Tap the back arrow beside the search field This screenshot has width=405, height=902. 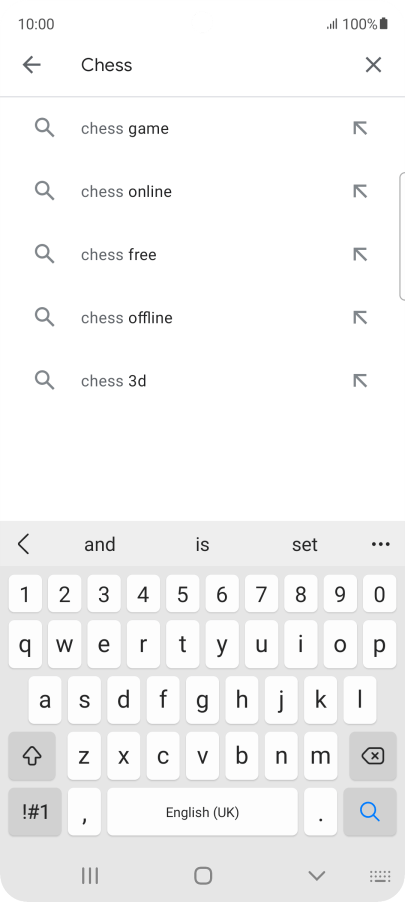point(32,65)
